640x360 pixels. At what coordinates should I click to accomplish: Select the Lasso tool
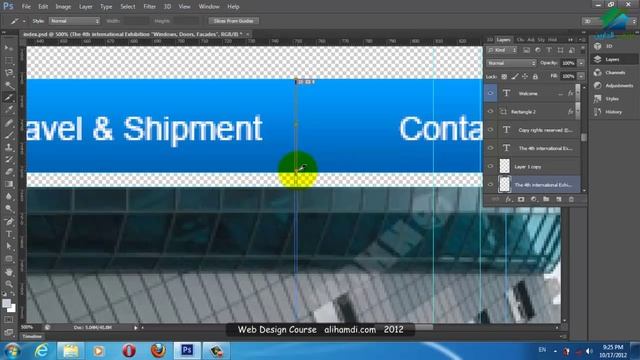[x=9, y=73]
